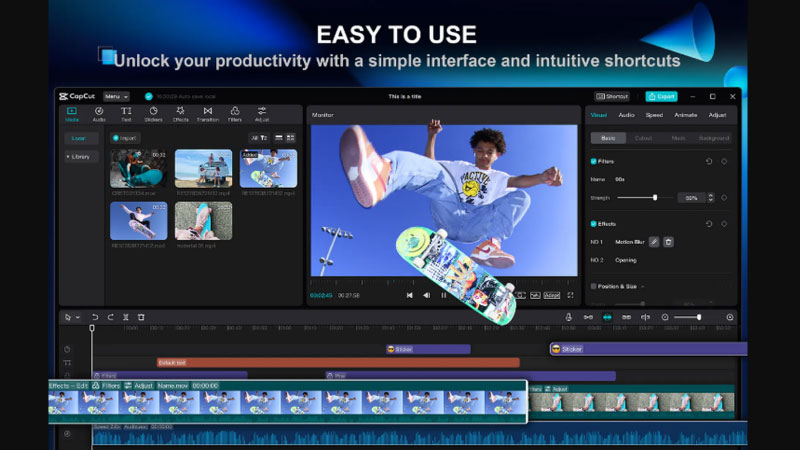Switch to the Animate tab
The width and height of the screenshot is (800, 450).
tap(685, 115)
